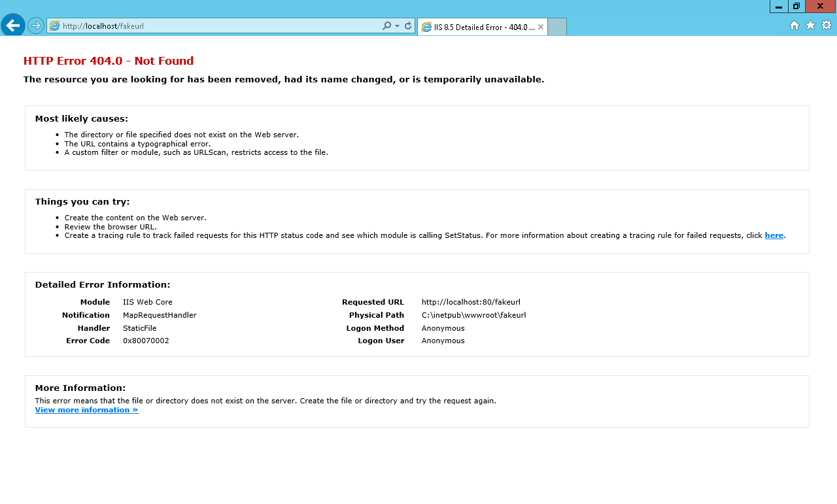Click 'The URL contains a typographical error.' line
This screenshot has width=837, height=504.
pos(137,144)
